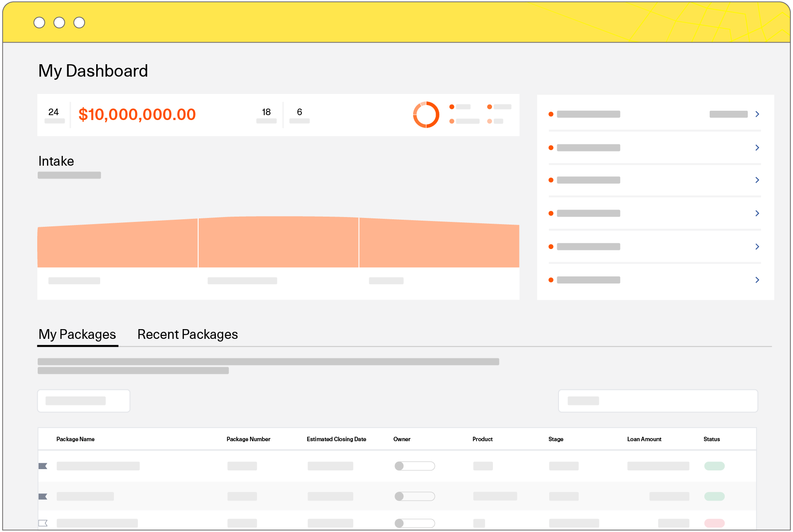Click the green status badge in second row

point(714,497)
